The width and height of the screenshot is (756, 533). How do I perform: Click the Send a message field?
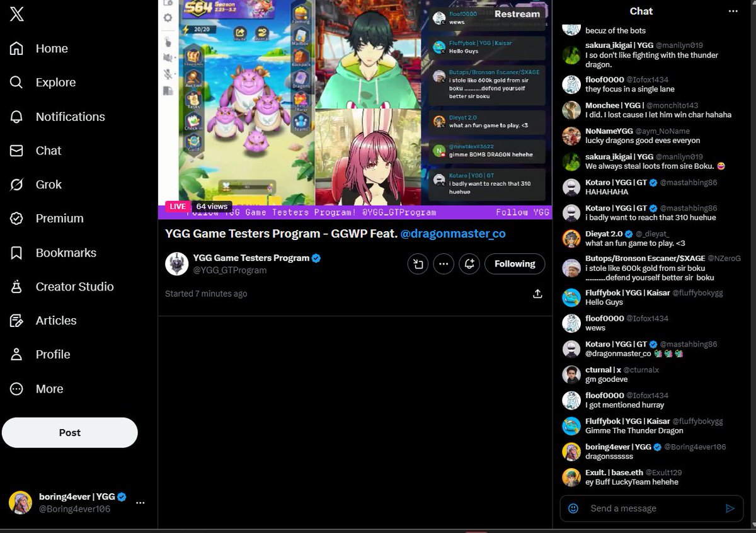tap(652, 508)
